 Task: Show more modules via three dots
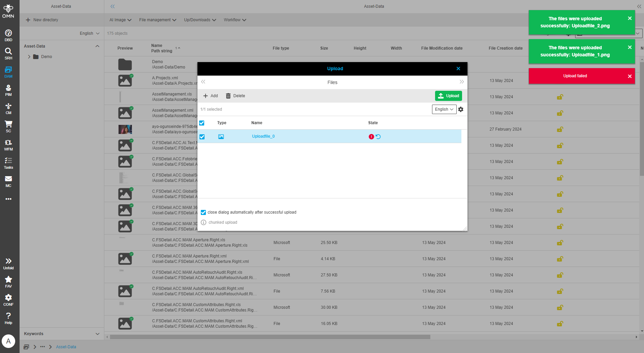tap(8, 199)
